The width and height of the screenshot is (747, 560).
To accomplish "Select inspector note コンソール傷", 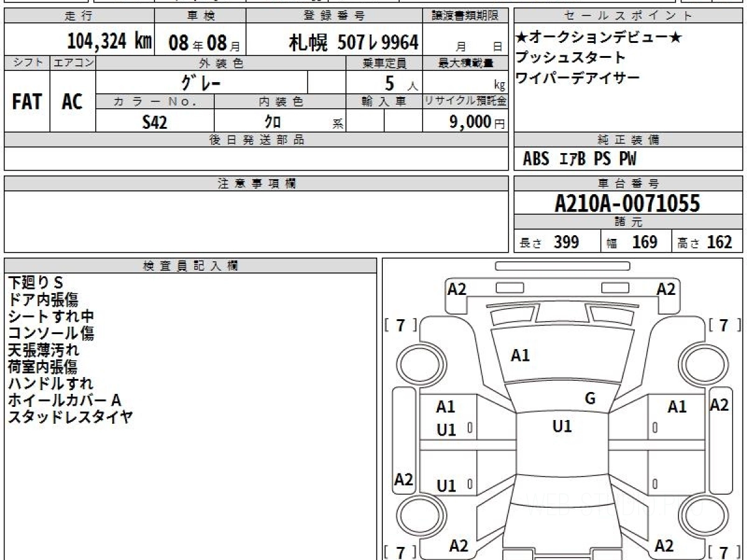I will click(50, 333).
